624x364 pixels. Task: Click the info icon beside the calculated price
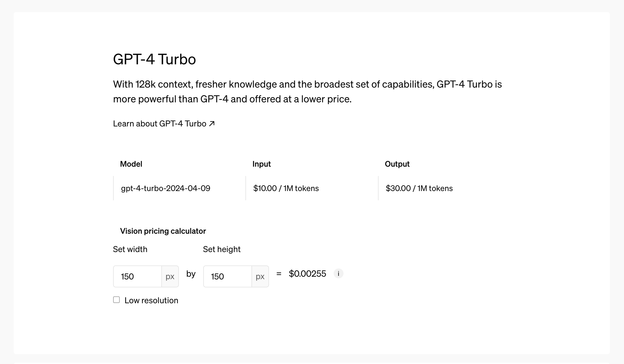click(x=338, y=273)
